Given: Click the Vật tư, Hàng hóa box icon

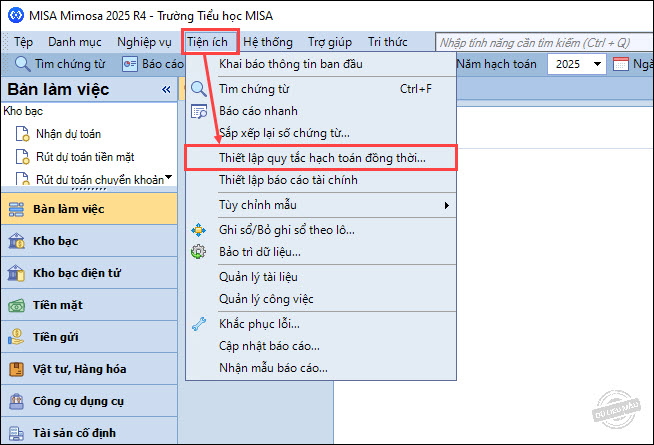Looking at the screenshot, I should [x=16, y=369].
